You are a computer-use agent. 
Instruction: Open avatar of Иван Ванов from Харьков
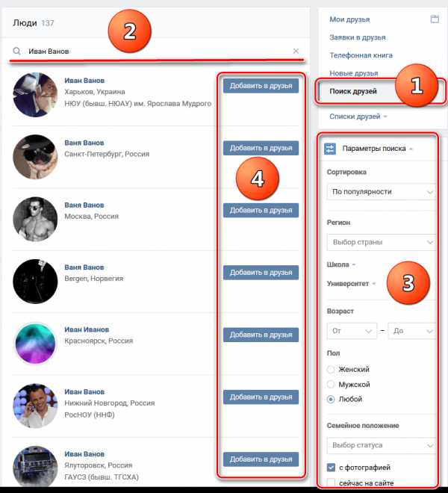[35, 95]
